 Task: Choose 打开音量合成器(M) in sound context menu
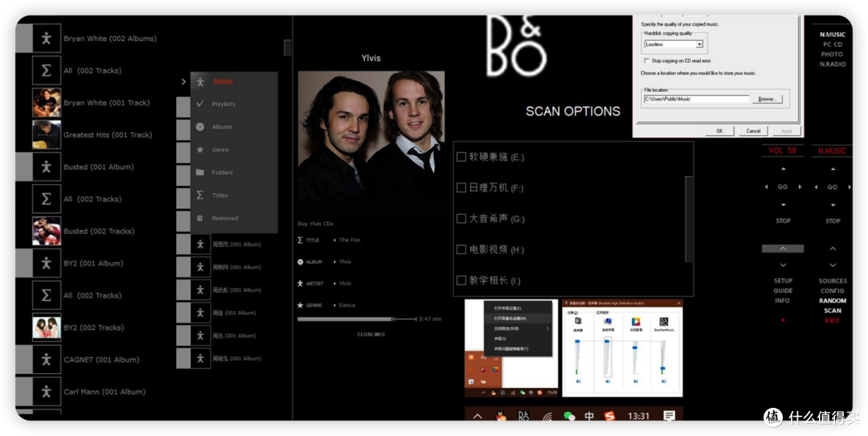tap(510, 319)
